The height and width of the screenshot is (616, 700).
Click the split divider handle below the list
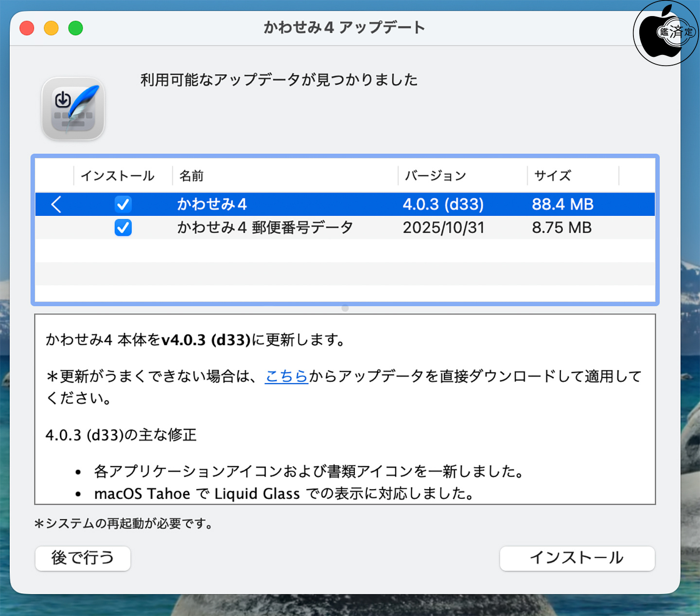click(345, 308)
